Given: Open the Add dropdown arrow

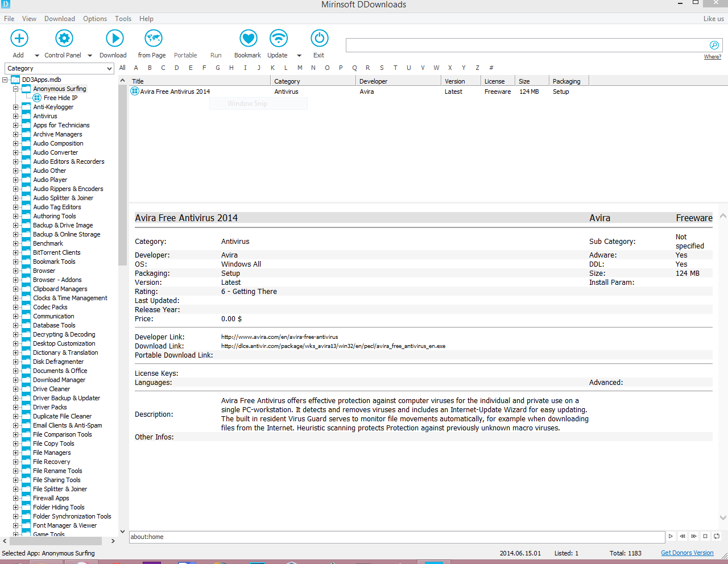Looking at the screenshot, I should (37, 56).
